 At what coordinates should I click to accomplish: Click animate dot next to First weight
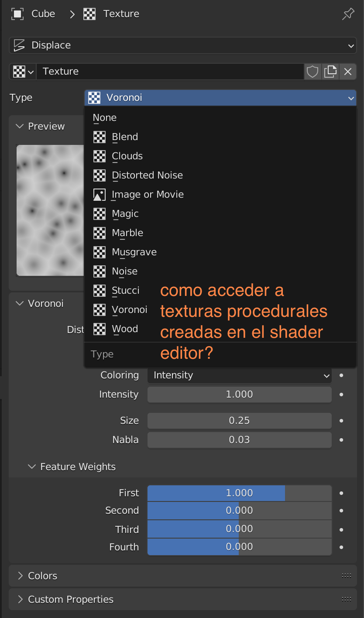click(341, 493)
